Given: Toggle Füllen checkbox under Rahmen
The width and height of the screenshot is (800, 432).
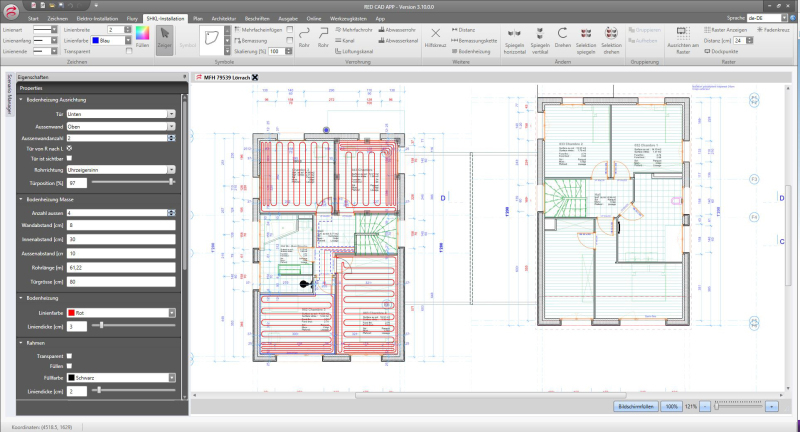Looking at the screenshot, I should point(69,366).
